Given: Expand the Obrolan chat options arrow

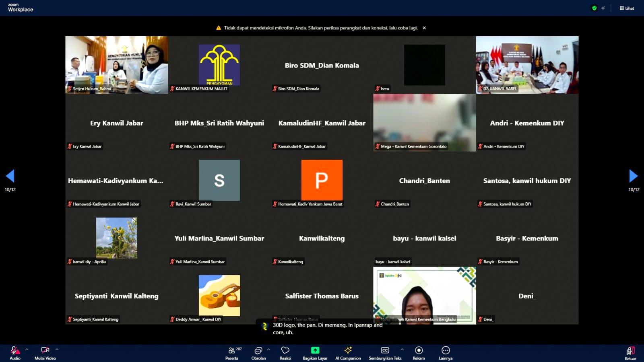Looking at the screenshot, I should [x=268, y=349].
